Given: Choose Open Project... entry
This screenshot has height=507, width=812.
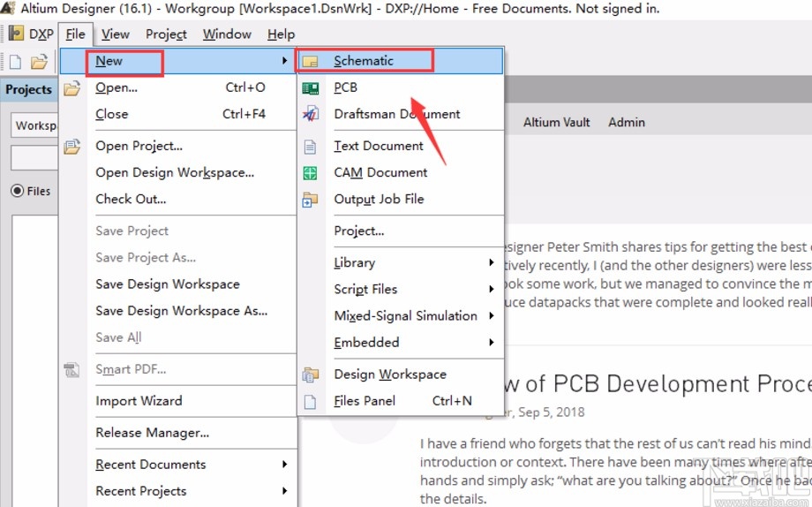Looking at the screenshot, I should (x=177, y=147).
